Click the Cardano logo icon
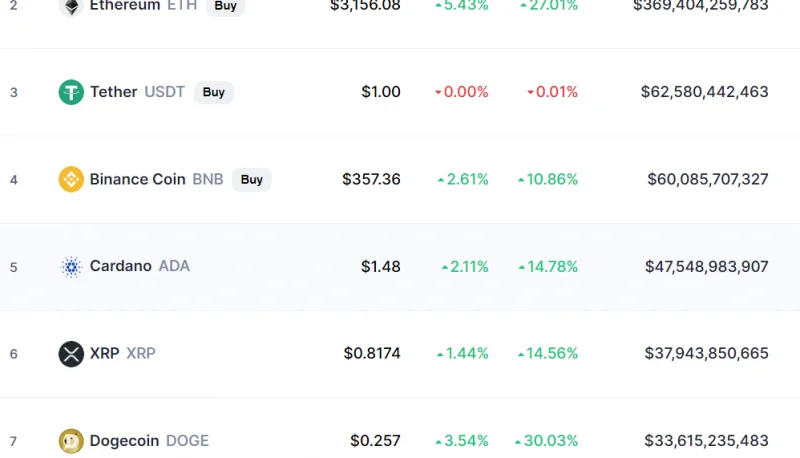 [x=71, y=267]
